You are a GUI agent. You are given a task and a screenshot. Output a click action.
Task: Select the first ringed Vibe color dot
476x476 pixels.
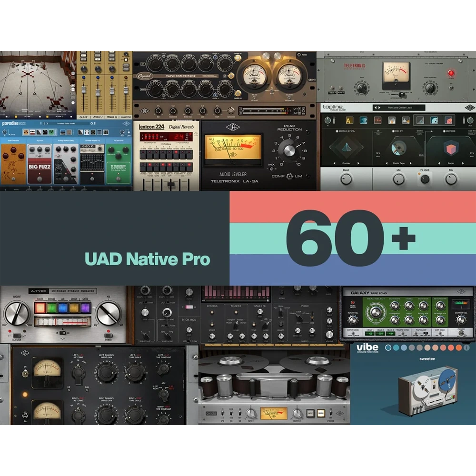tap(388, 347)
